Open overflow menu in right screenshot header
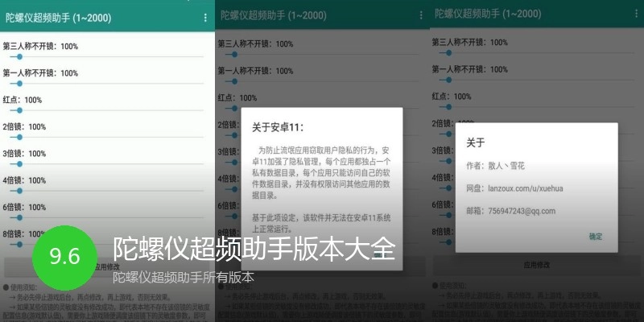644x322 pixels. tap(636, 14)
